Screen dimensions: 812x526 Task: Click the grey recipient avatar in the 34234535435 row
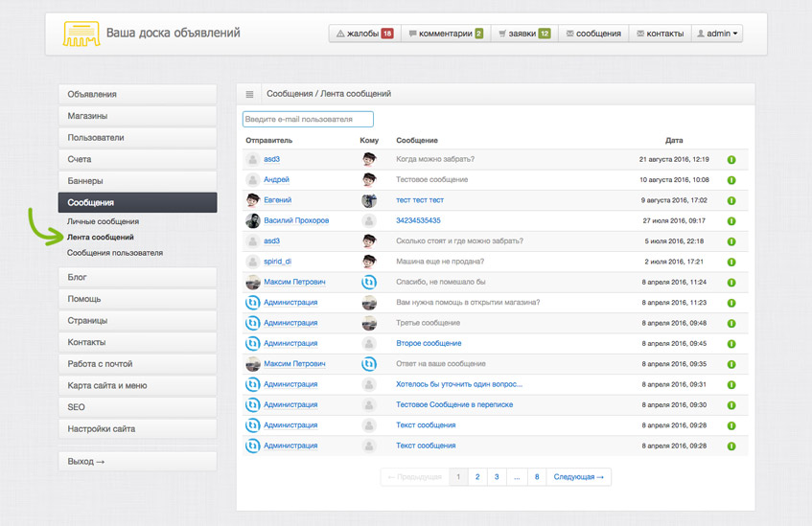[x=369, y=220]
